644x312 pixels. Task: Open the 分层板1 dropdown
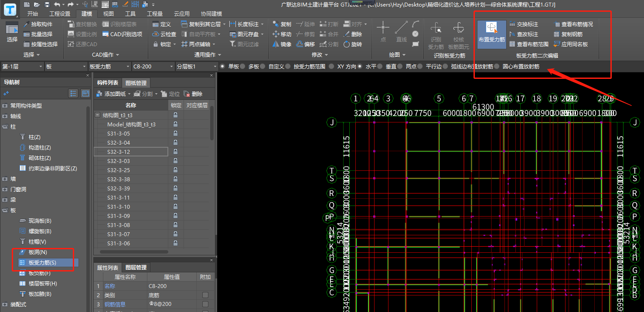pos(196,67)
